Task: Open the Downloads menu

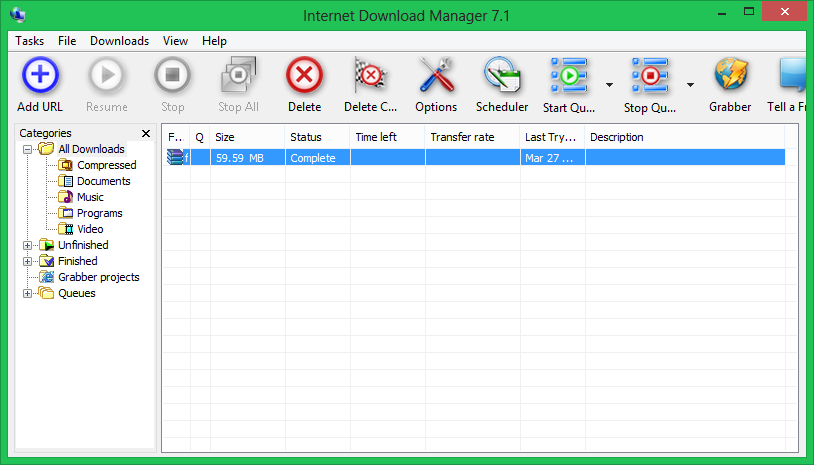Action: (119, 40)
